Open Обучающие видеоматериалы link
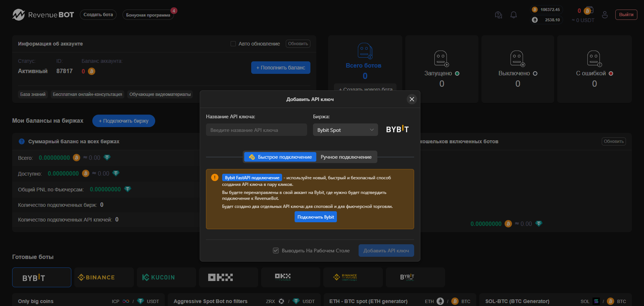Image resolution: width=644 pixels, height=306 pixels. [x=160, y=94]
